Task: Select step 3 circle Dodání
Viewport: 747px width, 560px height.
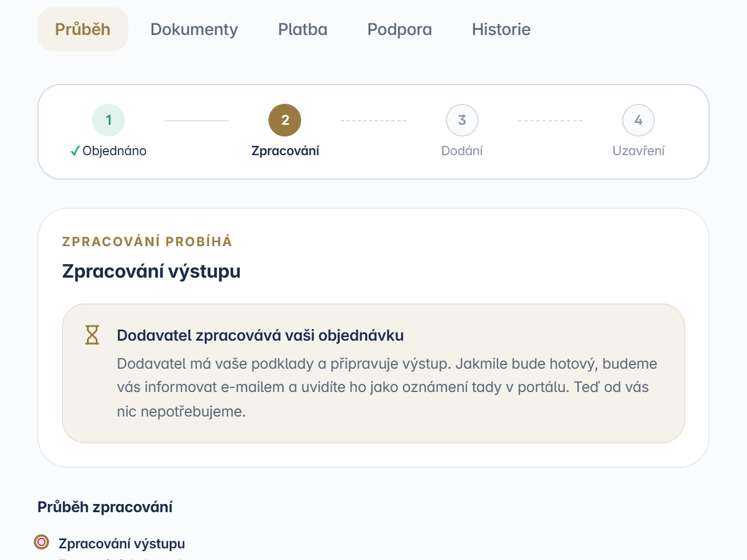Action: point(462,120)
